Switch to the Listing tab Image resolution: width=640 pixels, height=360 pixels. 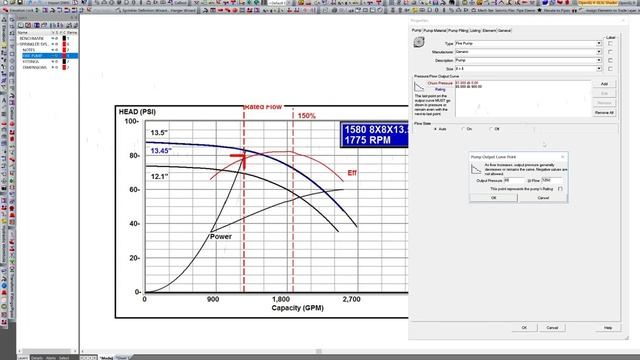tap(475, 30)
